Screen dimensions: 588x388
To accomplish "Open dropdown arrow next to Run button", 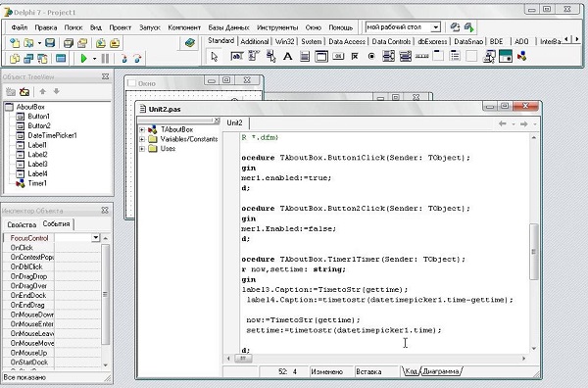I will [x=94, y=59].
